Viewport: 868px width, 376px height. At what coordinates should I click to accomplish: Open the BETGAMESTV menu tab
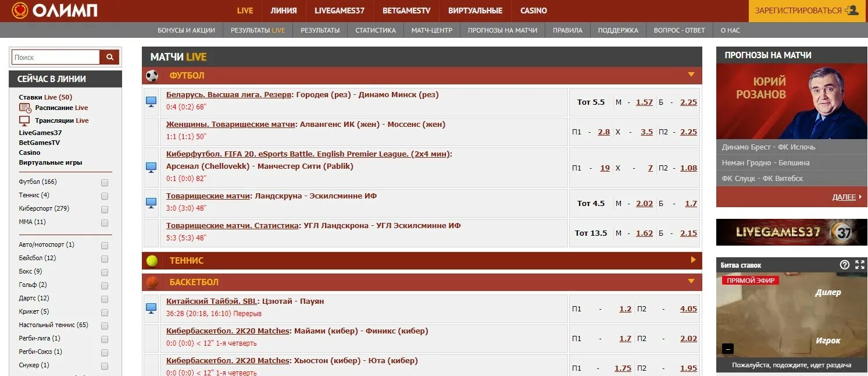(406, 10)
